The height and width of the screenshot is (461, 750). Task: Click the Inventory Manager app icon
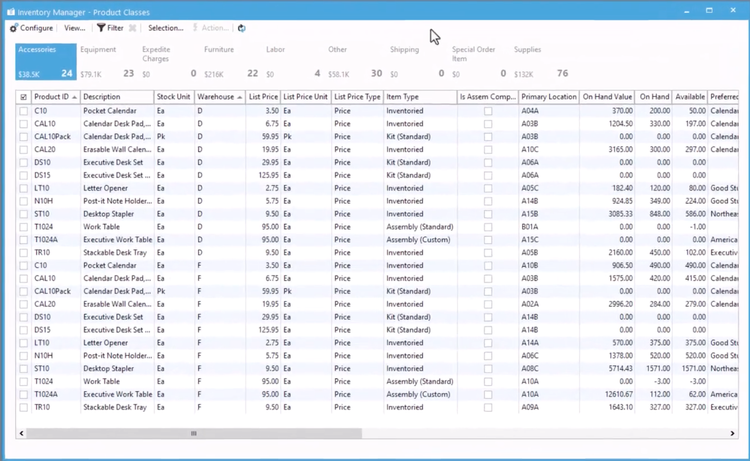click(x=9, y=10)
